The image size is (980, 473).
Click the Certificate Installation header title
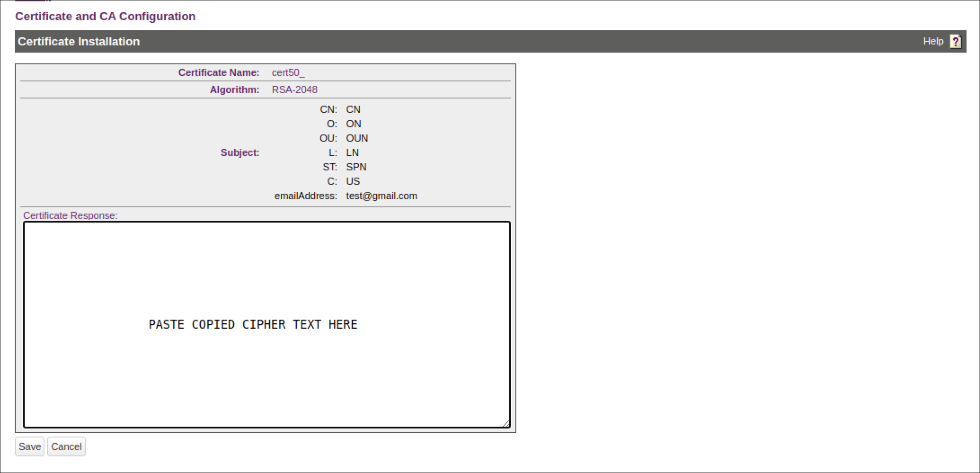tap(79, 41)
